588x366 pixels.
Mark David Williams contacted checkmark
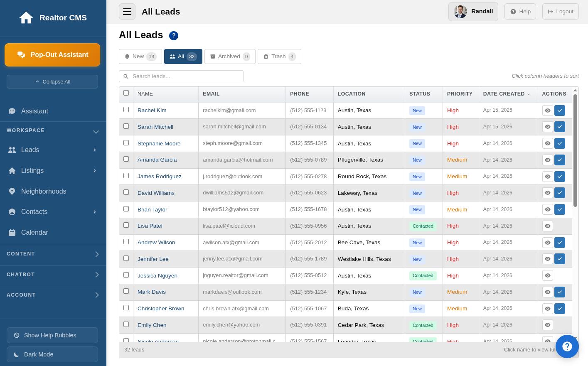pyautogui.click(x=560, y=193)
